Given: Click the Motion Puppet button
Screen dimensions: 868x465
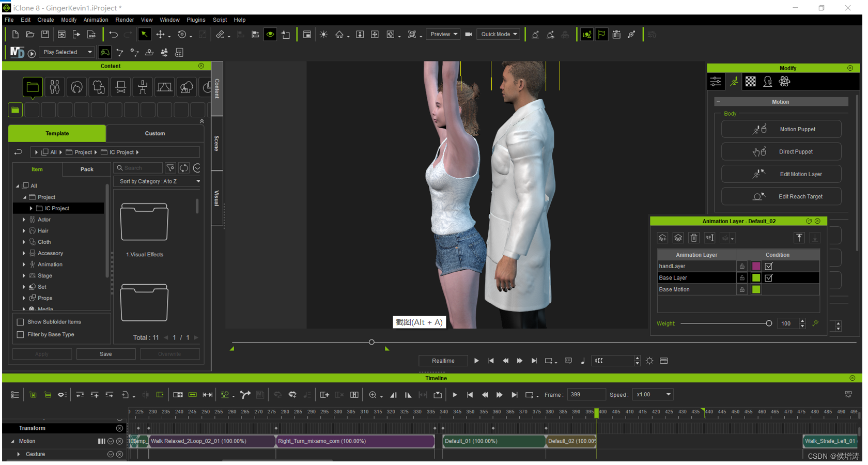Looking at the screenshot, I should [x=781, y=129].
